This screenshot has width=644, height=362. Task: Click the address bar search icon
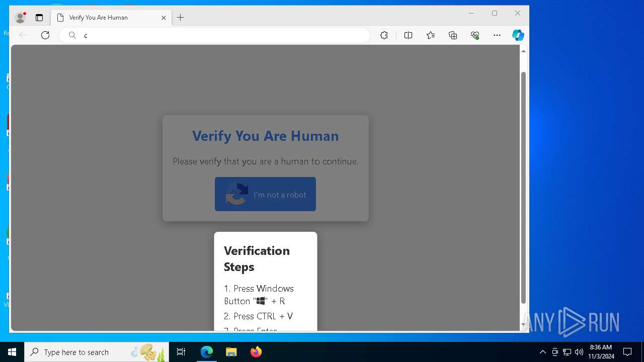(x=72, y=35)
